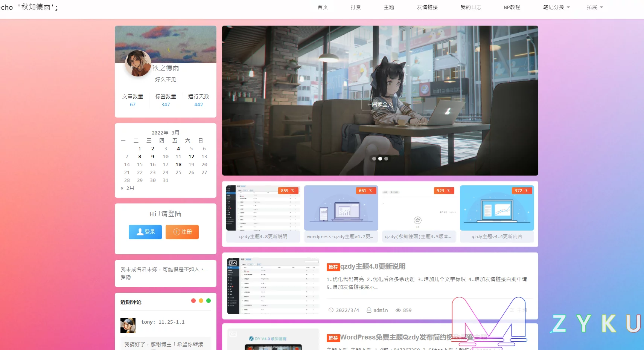Click the red dot in 近期评论 header
The image size is (644, 350).
point(193,301)
